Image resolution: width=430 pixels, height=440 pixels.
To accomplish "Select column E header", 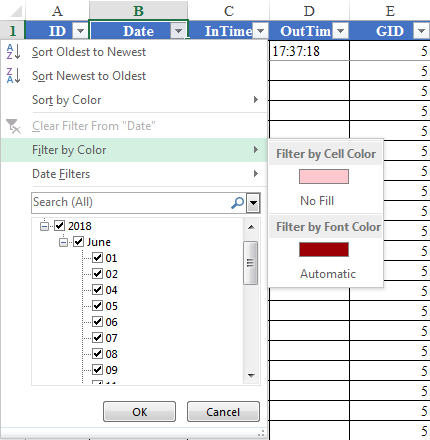I will tap(390, 11).
